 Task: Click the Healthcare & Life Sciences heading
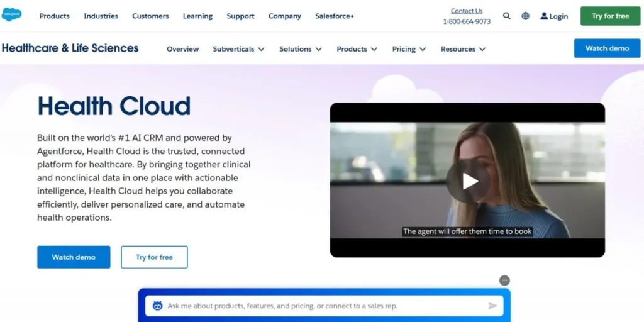pyautogui.click(x=70, y=48)
